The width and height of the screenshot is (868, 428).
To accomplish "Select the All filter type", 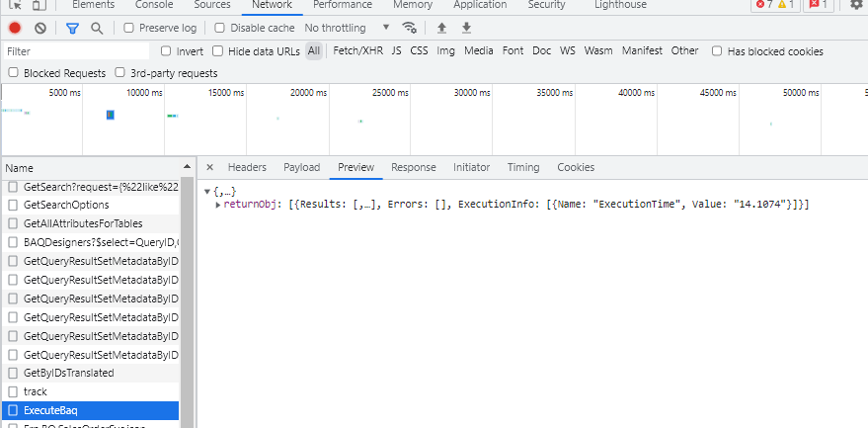I will click(x=314, y=51).
